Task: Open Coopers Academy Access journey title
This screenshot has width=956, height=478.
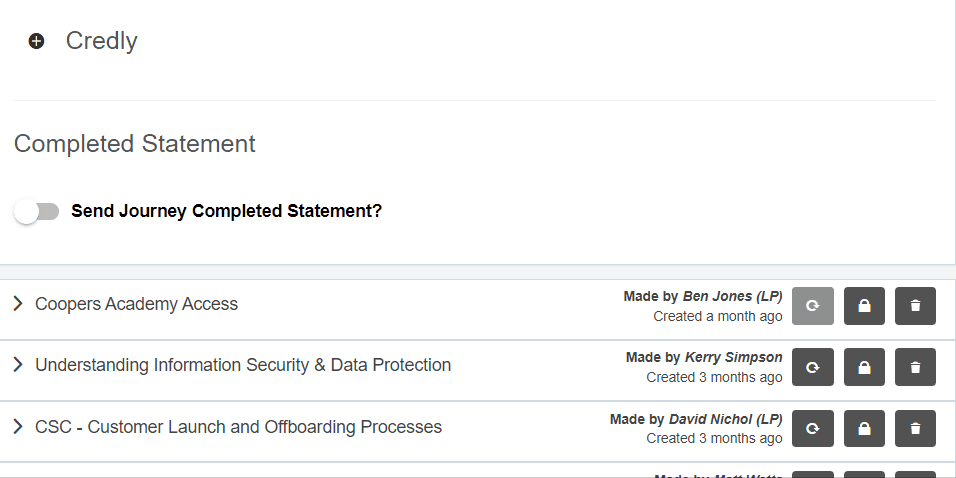Action: point(136,304)
